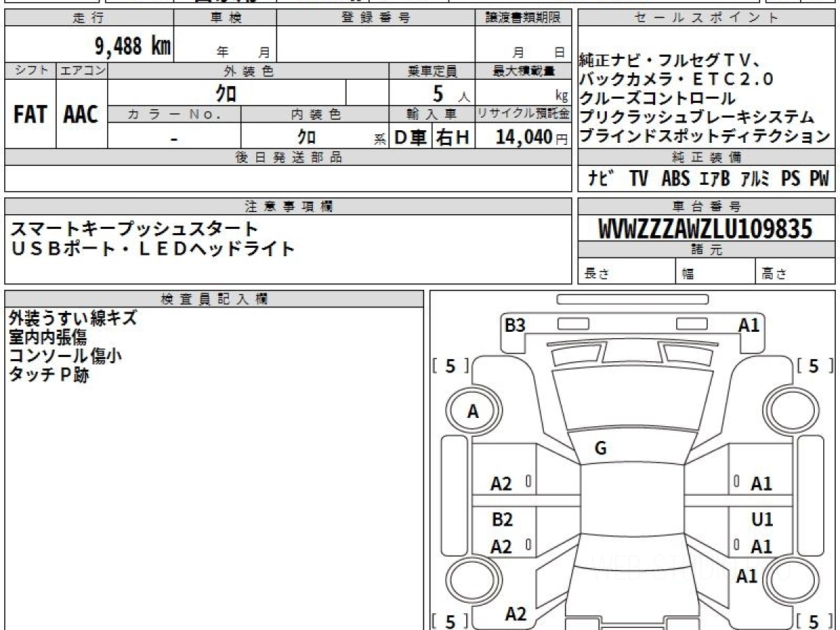The image size is (840, 630).
Task: Select the スマートキープッシュスタート note
Action: [x=134, y=229]
